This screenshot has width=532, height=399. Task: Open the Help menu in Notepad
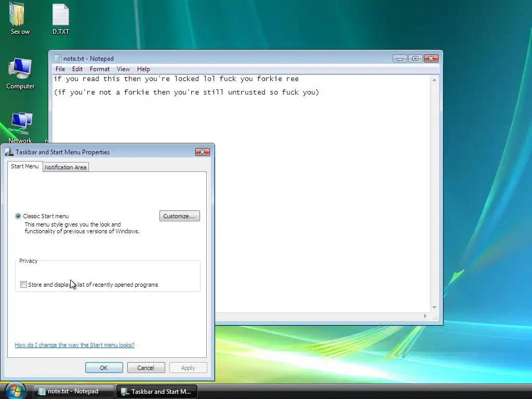143,69
